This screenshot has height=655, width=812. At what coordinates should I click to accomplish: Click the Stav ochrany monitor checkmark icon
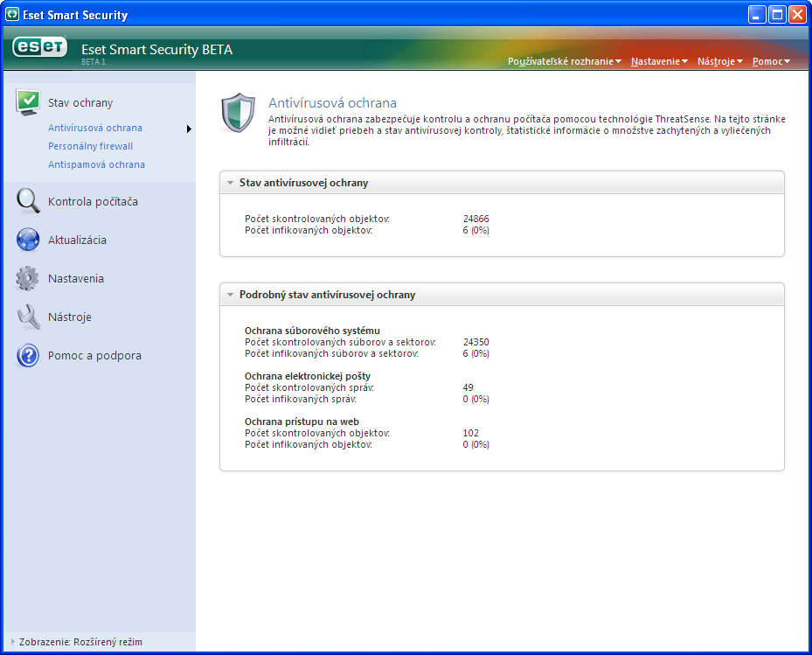tap(28, 102)
